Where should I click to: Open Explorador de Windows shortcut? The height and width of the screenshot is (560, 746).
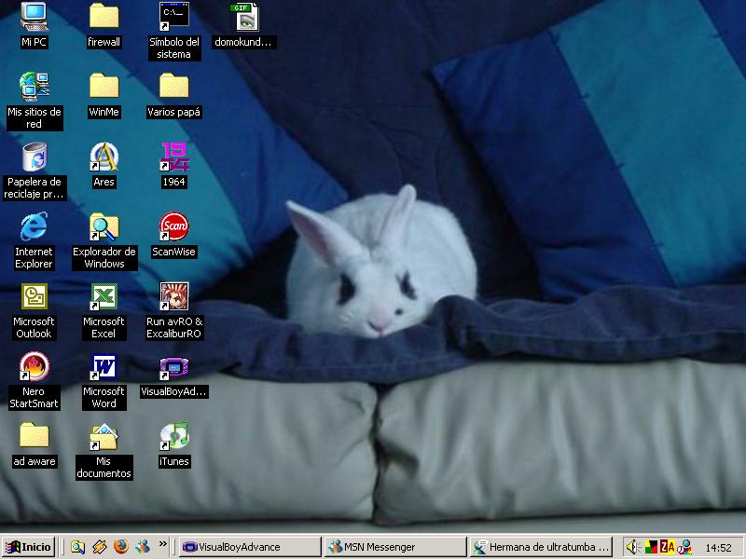pyautogui.click(x=104, y=226)
